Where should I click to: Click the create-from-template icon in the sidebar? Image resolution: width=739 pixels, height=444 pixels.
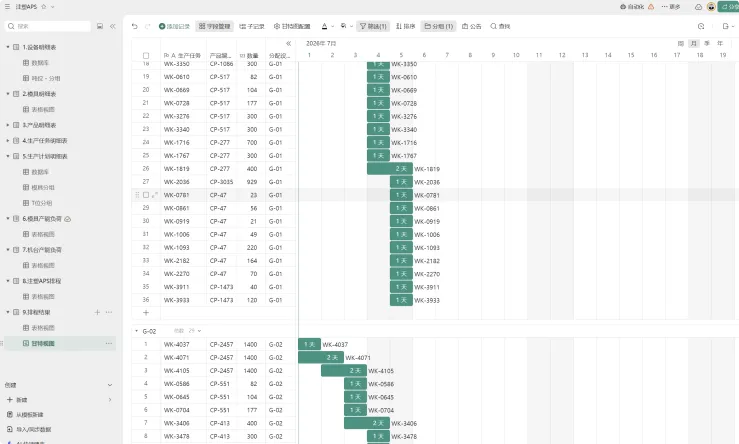(x=10, y=414)
